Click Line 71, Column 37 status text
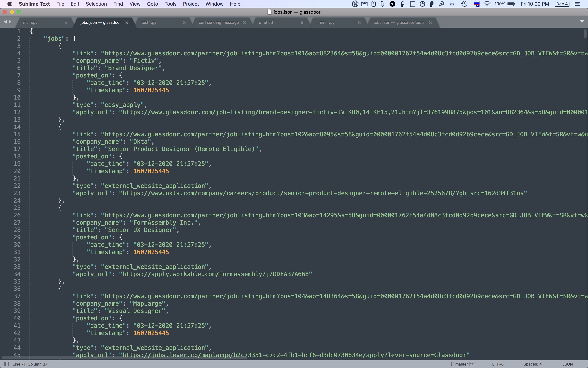This screenshot has height=368, width=588. (x=30, y=364)
